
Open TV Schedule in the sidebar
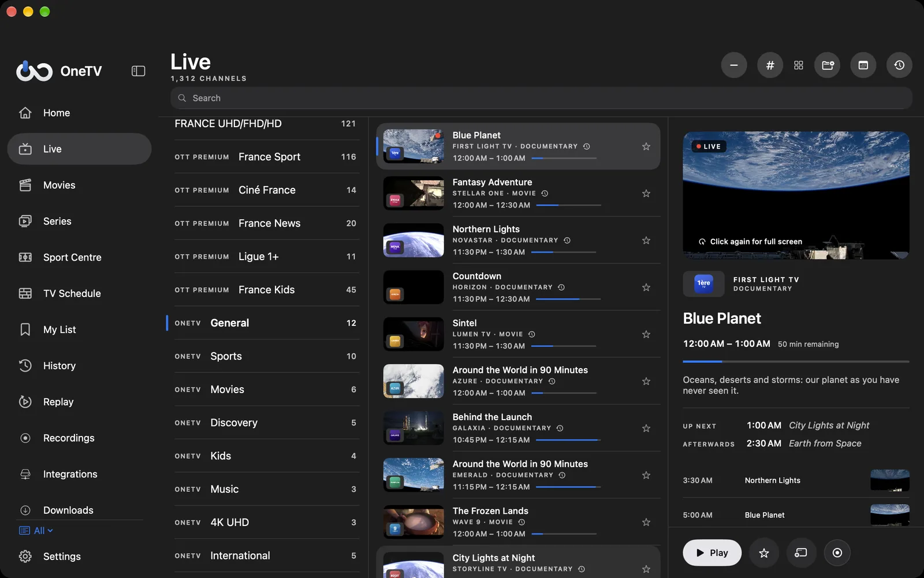(x=79, y=294)
